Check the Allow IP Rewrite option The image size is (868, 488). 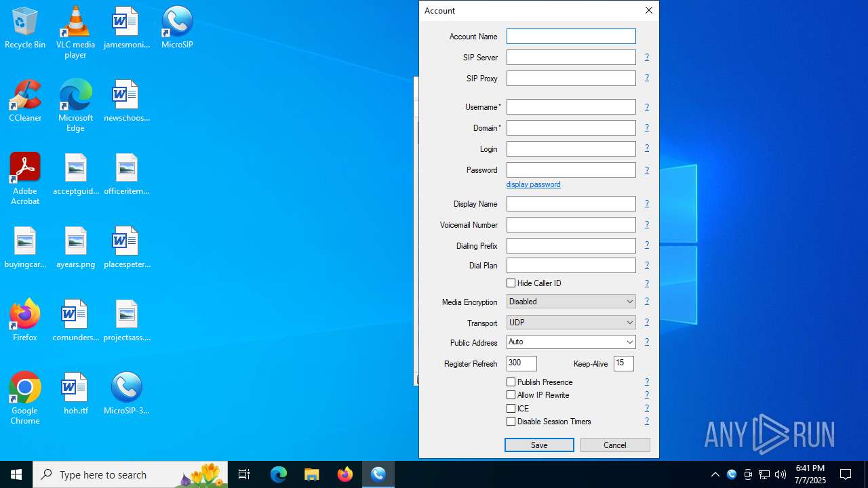pos(538,395)
